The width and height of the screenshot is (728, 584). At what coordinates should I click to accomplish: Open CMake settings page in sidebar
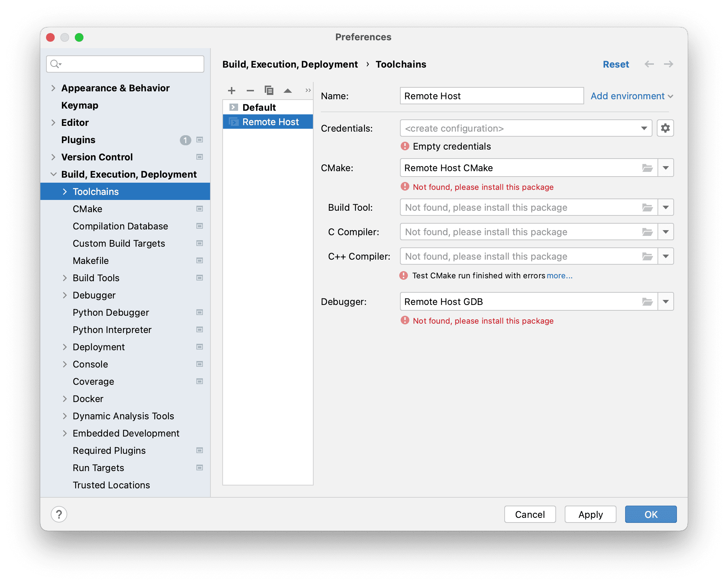click(87, 209)
